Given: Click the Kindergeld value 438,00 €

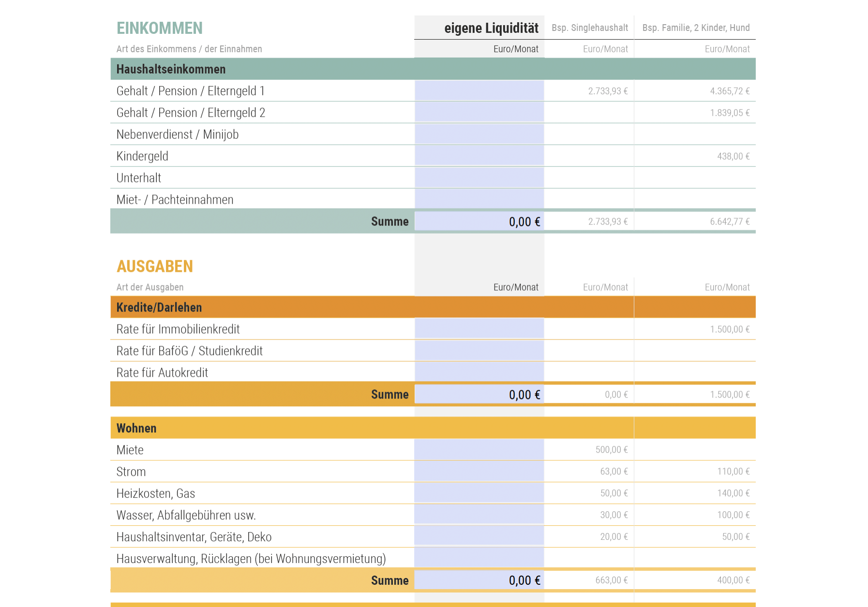Looking at the screenshot, I should [x=733, y=156].
